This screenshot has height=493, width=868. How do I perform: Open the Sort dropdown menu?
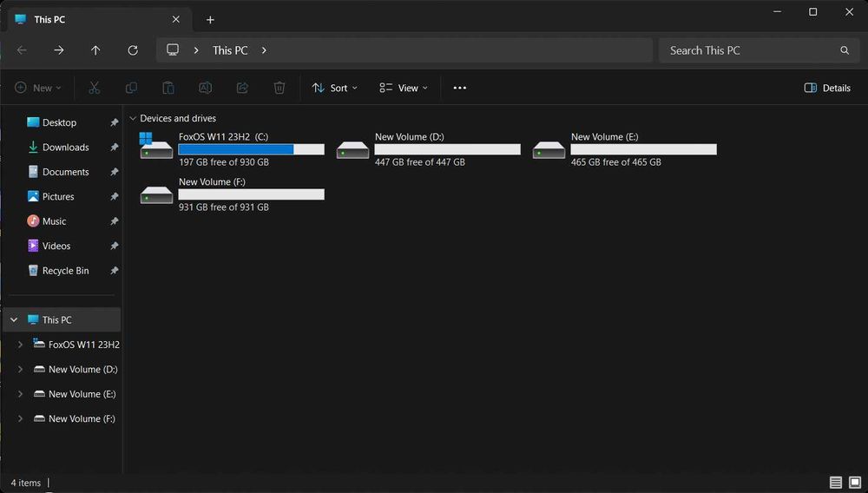click(x=335, y=88)
